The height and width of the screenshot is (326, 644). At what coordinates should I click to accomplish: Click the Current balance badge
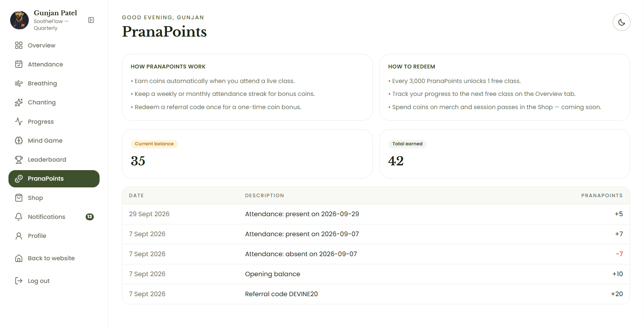pyautogui.click(x=154, y=144)
